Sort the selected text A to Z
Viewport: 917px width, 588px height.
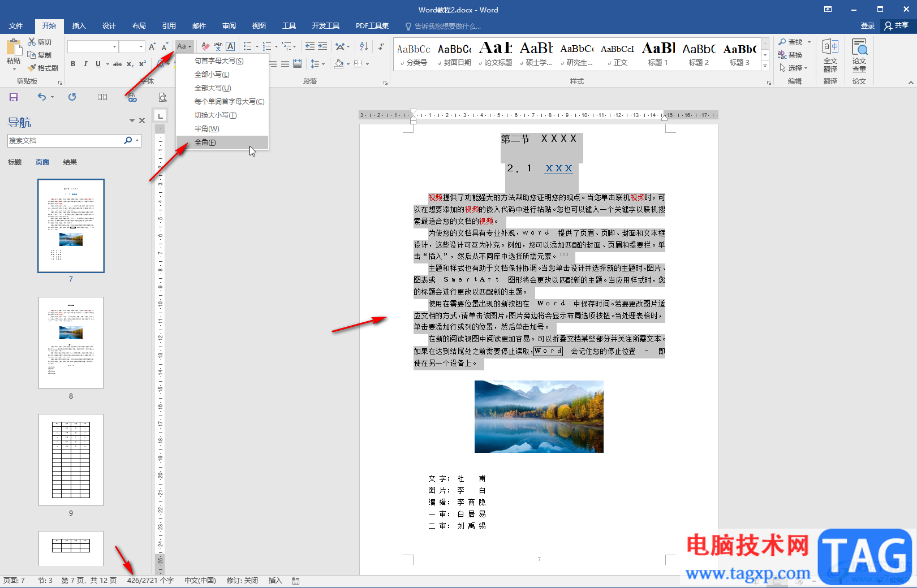tap(364, 46)
